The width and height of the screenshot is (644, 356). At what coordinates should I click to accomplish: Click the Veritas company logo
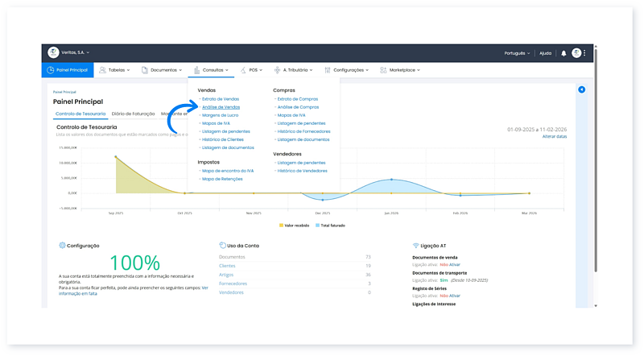tap(53, 53)
